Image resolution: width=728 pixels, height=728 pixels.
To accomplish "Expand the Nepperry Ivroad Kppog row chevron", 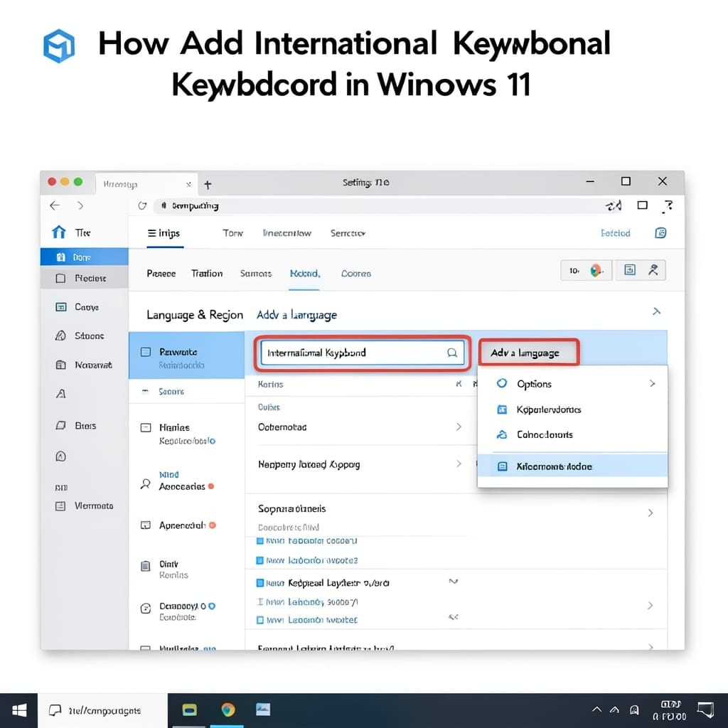I will pos(459,464).
